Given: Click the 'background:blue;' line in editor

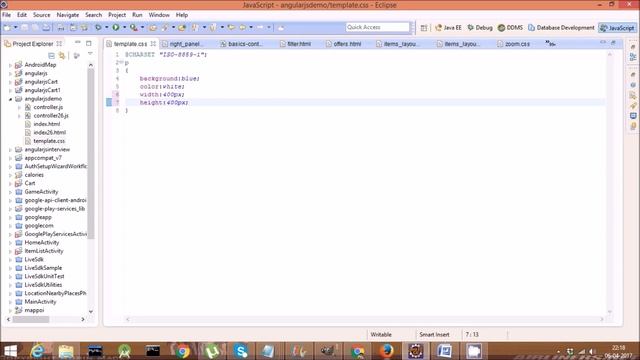Looking at the screenshot, I should [x=169, y=78].
